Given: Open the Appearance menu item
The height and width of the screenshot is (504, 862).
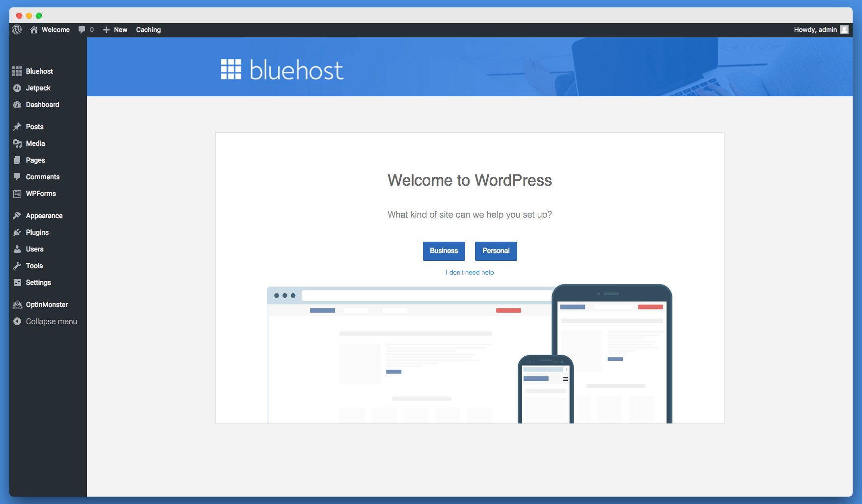Looking at the screenshot, I should point(44,216).
